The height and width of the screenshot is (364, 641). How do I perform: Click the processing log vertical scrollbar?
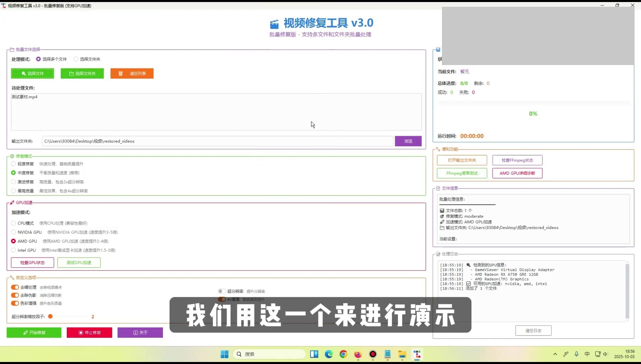point(627,291)
